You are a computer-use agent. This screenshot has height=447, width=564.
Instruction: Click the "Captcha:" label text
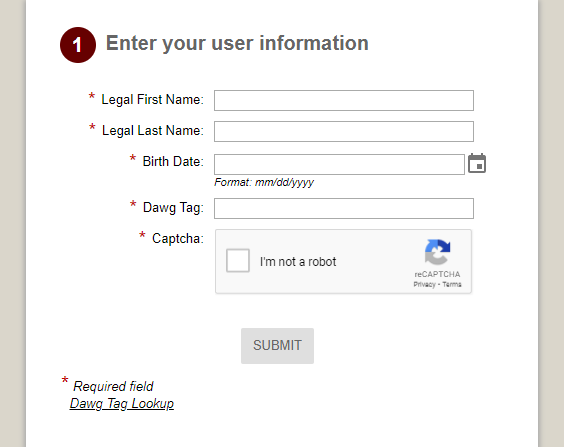tap(178, 238)
